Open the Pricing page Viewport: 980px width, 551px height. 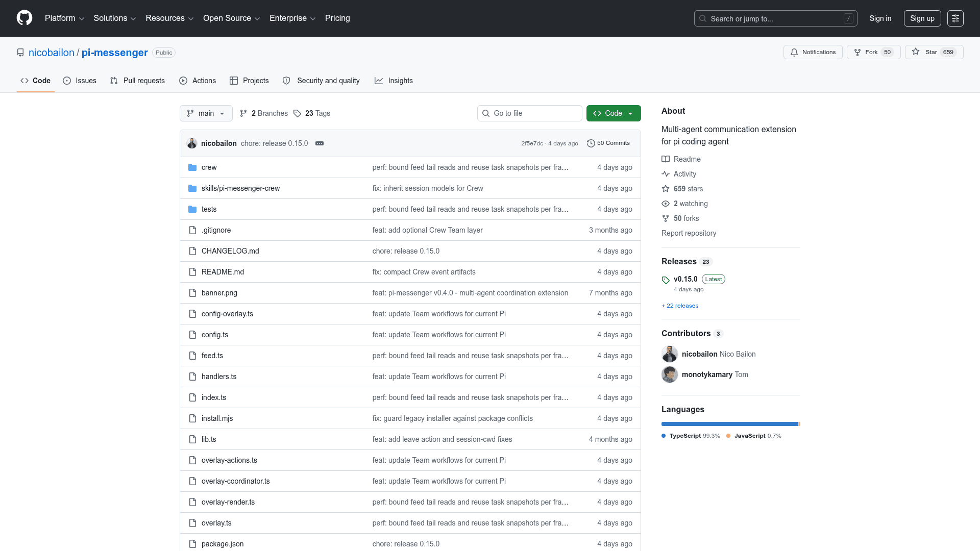tap(337, 18)
